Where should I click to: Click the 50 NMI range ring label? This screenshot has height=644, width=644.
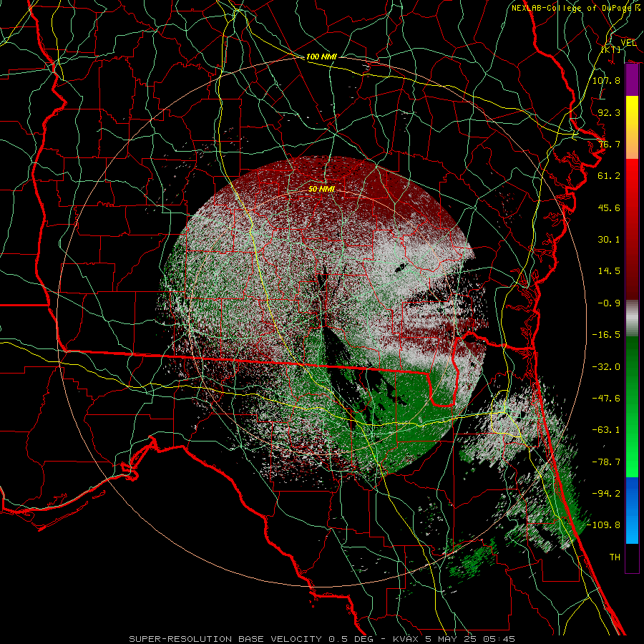click(x=321, y=189)
